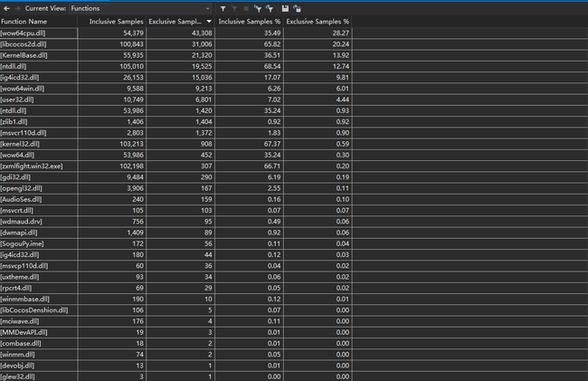Sort by Inclusive Samples % header
The height and width of the screenshot is (381, 588).
(249, 22)
